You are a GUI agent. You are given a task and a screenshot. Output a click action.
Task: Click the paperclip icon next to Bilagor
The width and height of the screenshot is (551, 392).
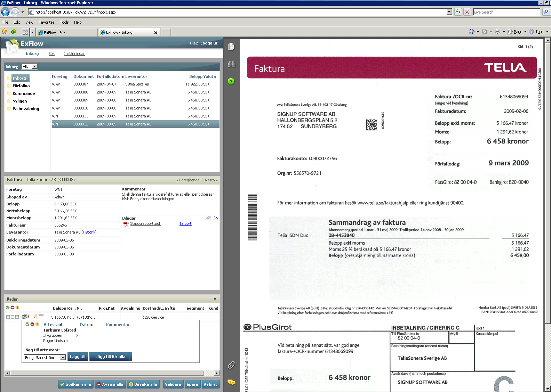(x=208, y=218)
